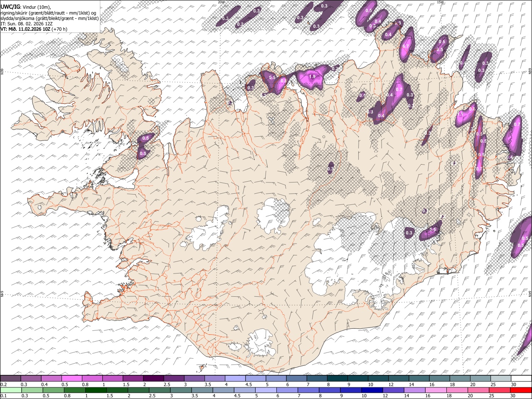Click the 20W longitude label
532x399 pixels.
coord(221,2)
